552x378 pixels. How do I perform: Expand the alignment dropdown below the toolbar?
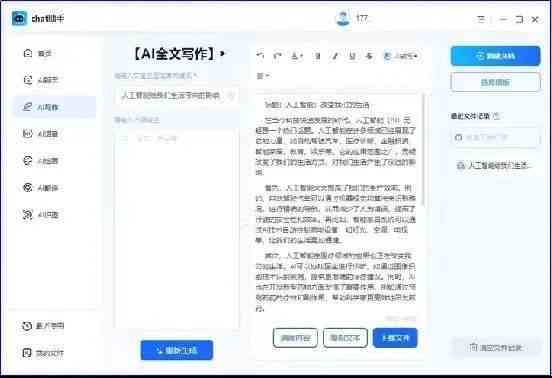click(x=263, y=76)
